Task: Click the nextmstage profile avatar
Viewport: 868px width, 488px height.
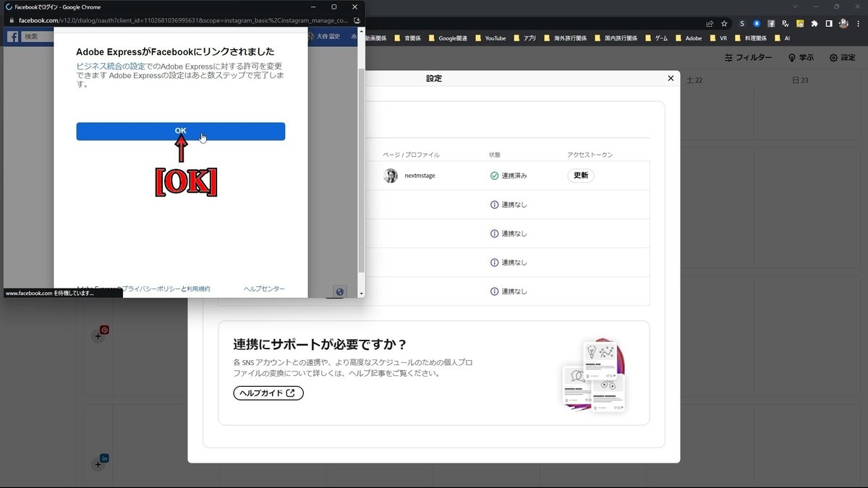Action: pyautogui.click(x=391, y=176)
